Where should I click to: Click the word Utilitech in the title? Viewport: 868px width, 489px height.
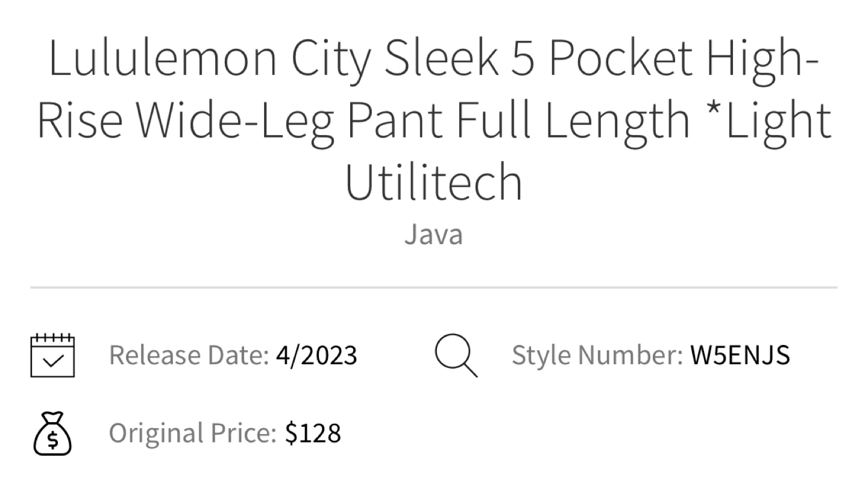pos(434,180)
